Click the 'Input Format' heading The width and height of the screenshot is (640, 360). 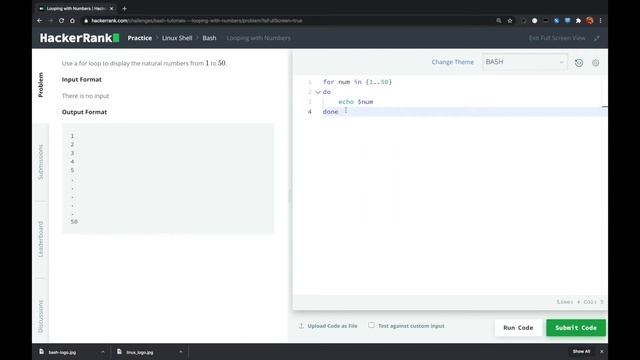coord(82,80)
